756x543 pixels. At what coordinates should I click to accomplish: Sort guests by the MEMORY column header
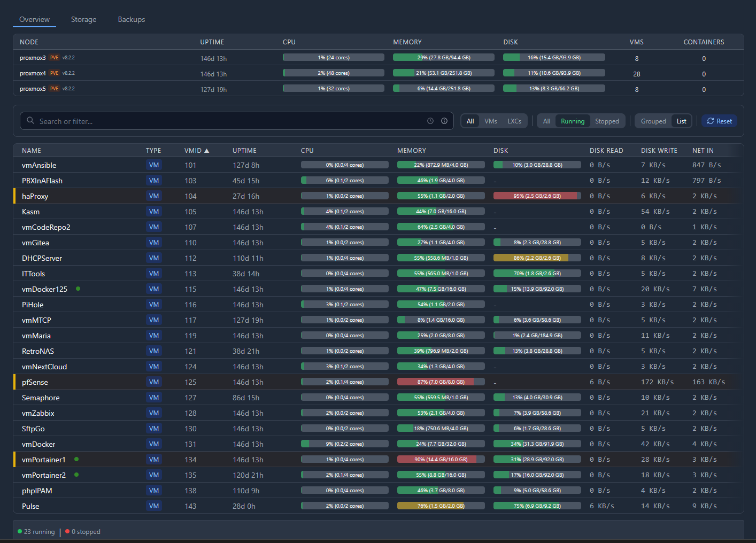(x=411, y=151)
